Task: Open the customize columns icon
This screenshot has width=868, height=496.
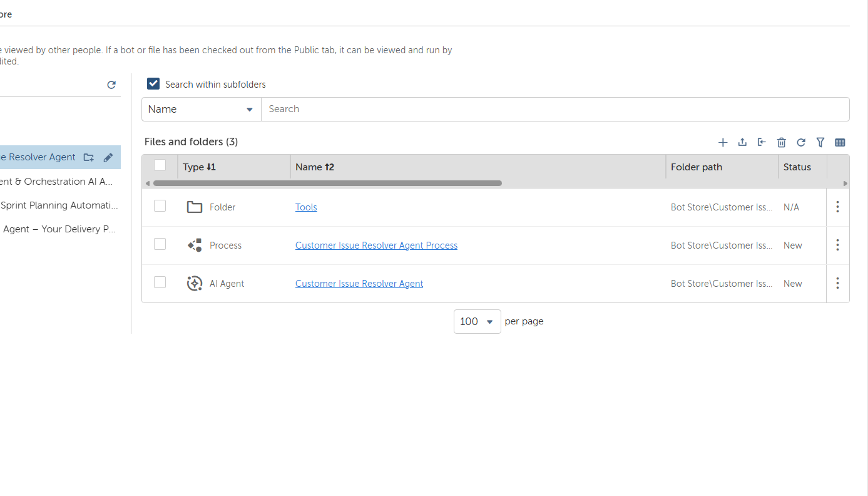Action: [x=840, y=143]
